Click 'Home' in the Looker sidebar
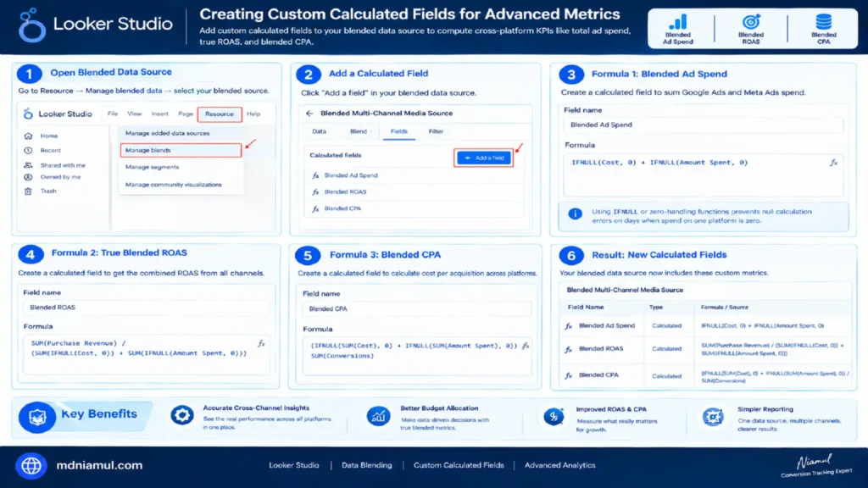This screenshot has width=868, height=488. coord(48,136)
